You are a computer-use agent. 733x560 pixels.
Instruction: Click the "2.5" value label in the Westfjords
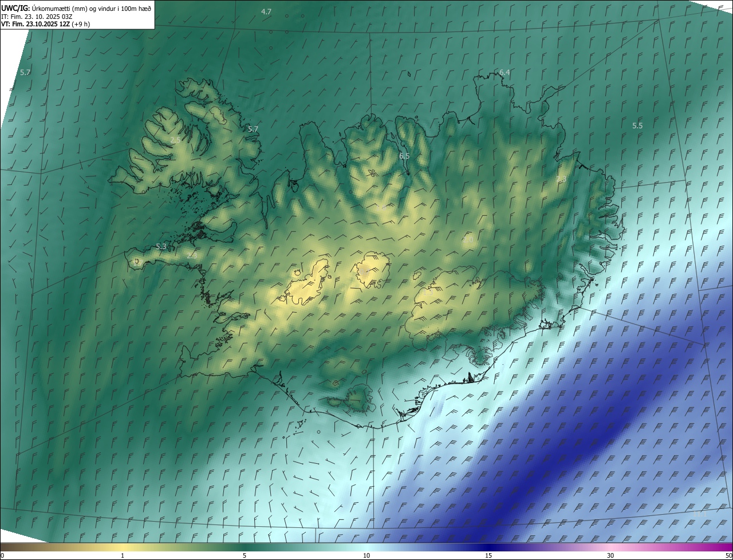tap(176, 140)
